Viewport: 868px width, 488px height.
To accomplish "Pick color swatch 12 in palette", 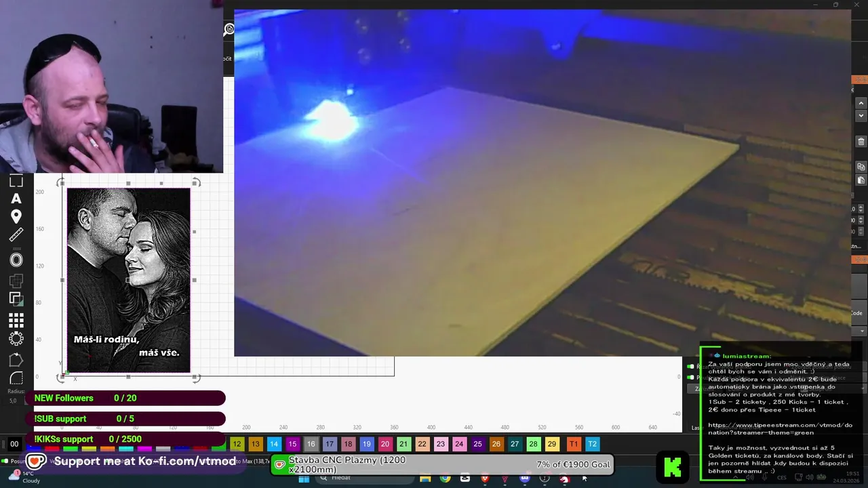I will pyautogui.click(x=237, y=444).
